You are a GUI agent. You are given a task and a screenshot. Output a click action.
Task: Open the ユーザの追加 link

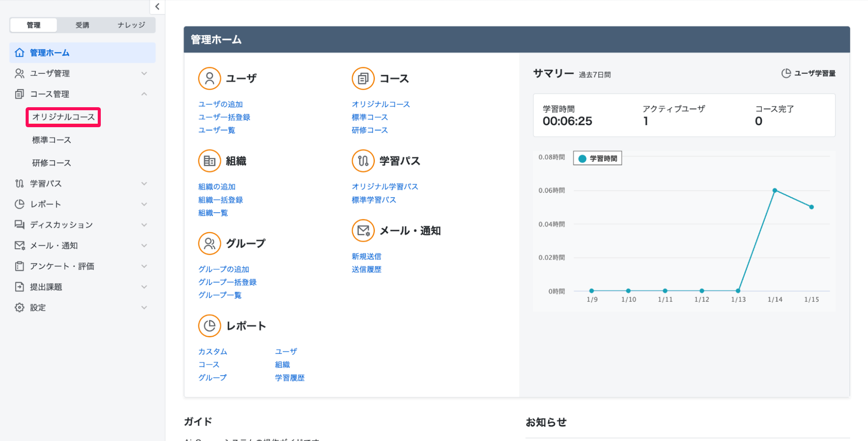click(x=221, y=104)
